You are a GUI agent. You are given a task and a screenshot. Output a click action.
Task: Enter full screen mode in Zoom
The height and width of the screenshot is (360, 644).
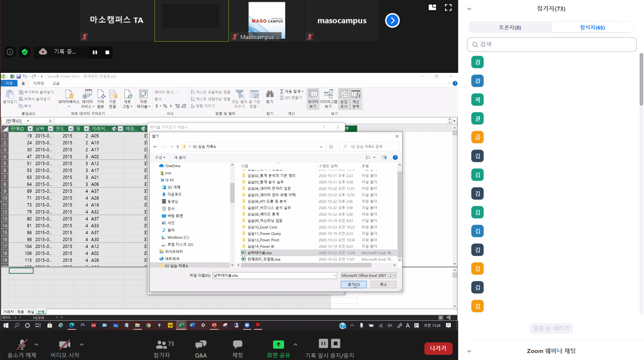point(448,7)
